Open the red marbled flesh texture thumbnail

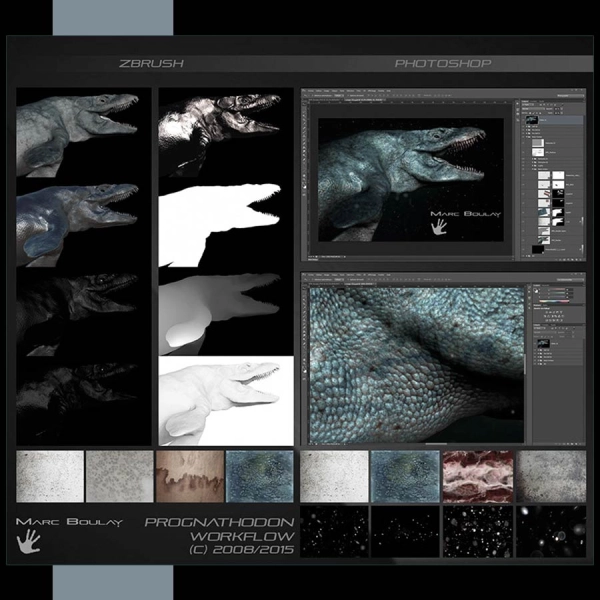tap(478, 476)
